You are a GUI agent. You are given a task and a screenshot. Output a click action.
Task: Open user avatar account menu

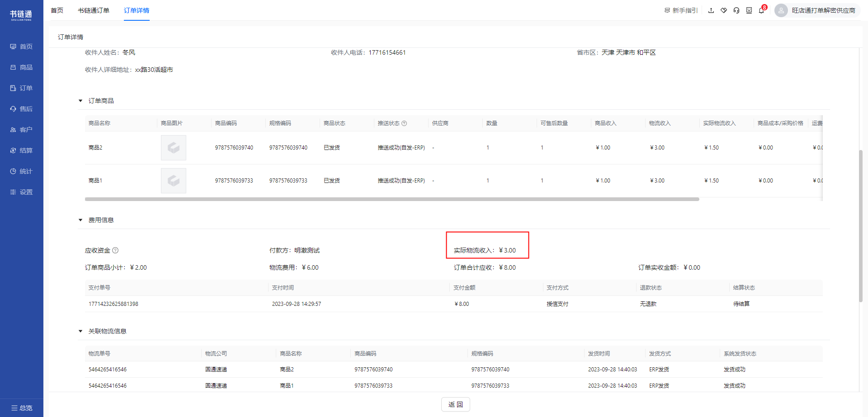point(781,10)
